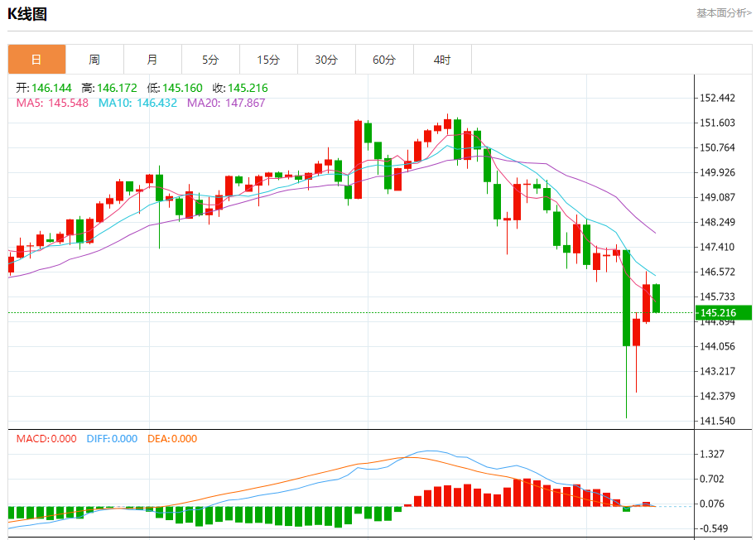Select the 日 daily chart tab
756x540 pixels.
[x=36, y=60]
